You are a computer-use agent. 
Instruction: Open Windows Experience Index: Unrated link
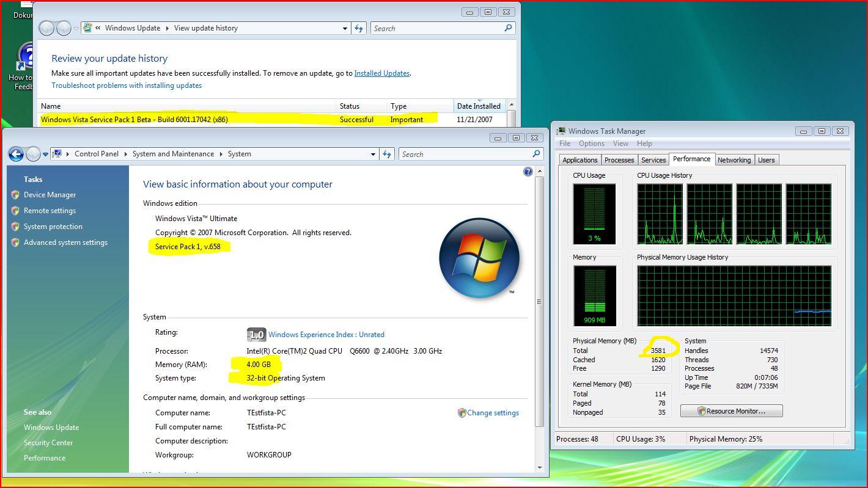click(x=326, y=335)
